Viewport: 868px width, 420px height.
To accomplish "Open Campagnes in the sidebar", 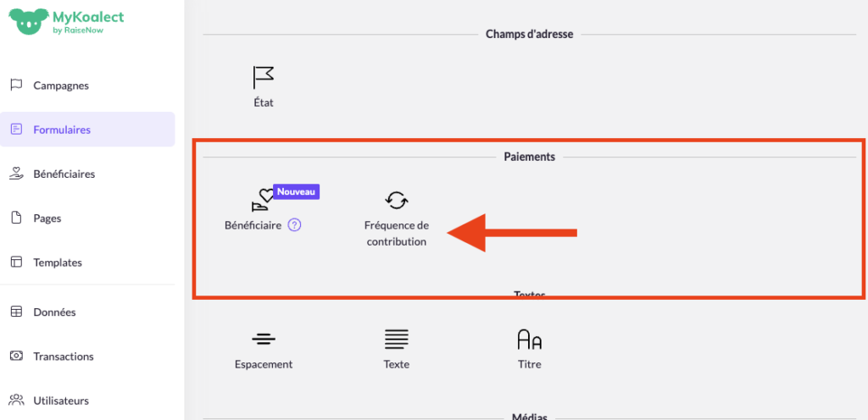I will (60, 86).
